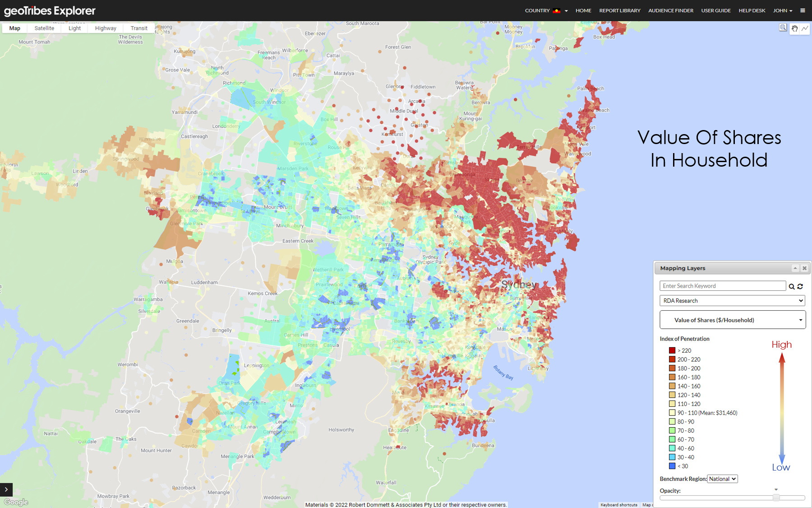This screenshot has height=508, width=812.
Task: Click the Enter Search Keyword field
Action: click(722, 285)
